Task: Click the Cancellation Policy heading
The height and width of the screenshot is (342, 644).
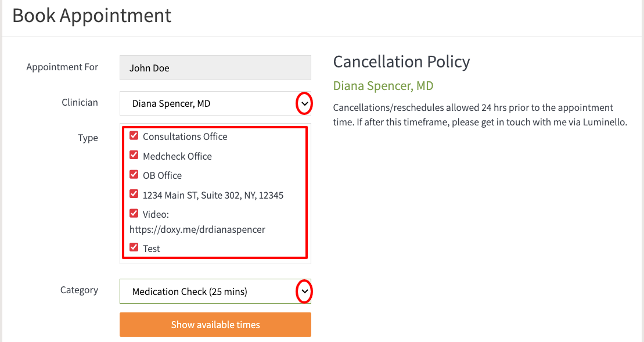Action: pos(401,62)
